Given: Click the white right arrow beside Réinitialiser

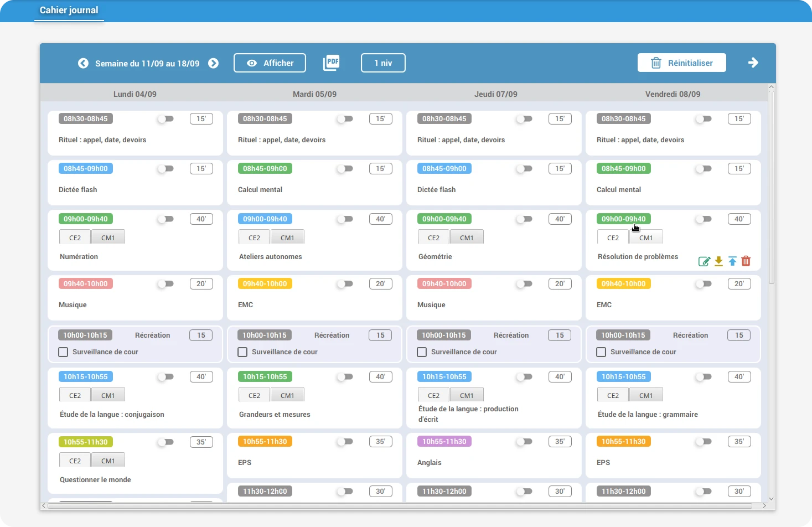Looking at the screenshot, I should pyautogui.click(x=753, y=63).
